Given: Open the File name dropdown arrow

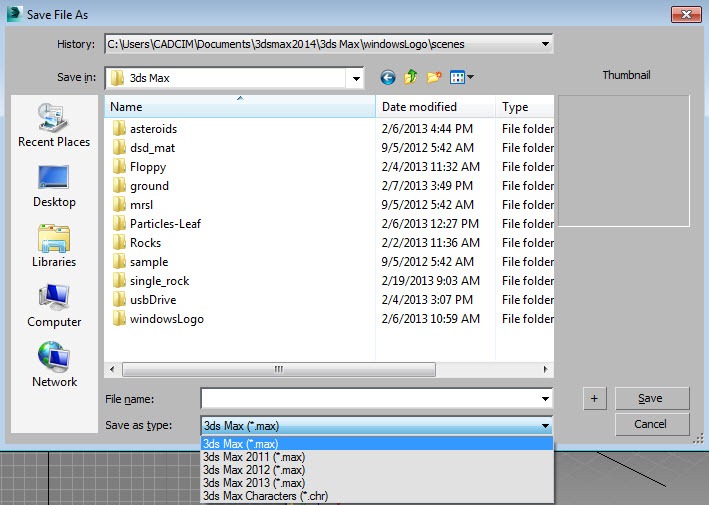Looking at the screenshot, I should 545,399.
